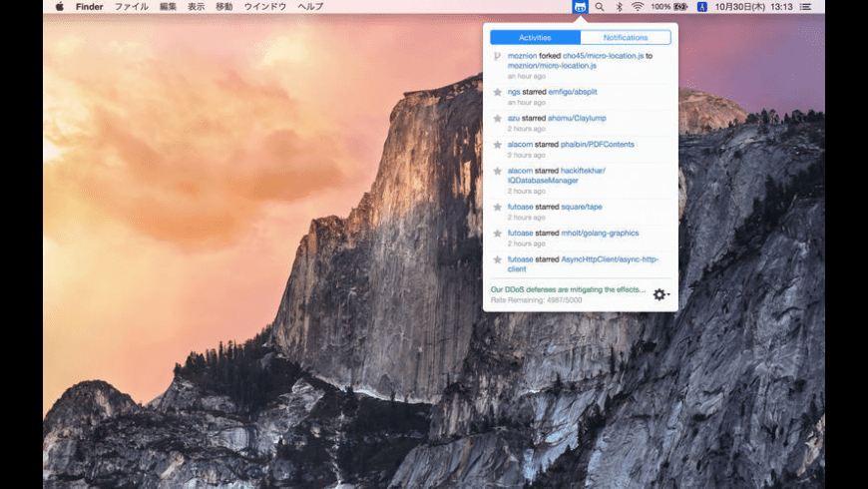The height and width of the screenshot is (489, 868).
Task: Click star icon beside mholt/golang-graphics row
Action: coord(497,234)
